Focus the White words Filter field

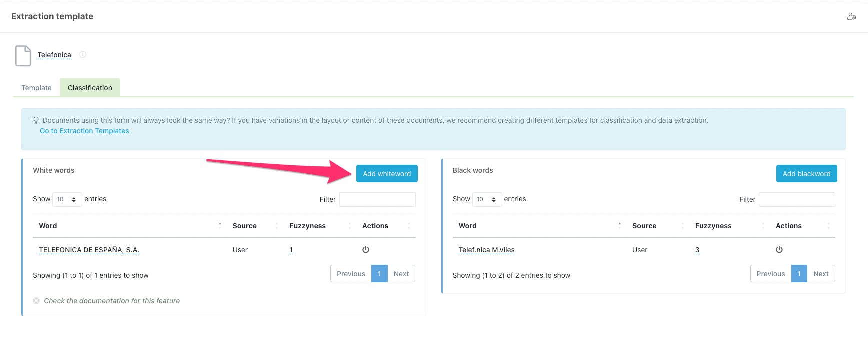pyautogui.click(x=377, y=199)
